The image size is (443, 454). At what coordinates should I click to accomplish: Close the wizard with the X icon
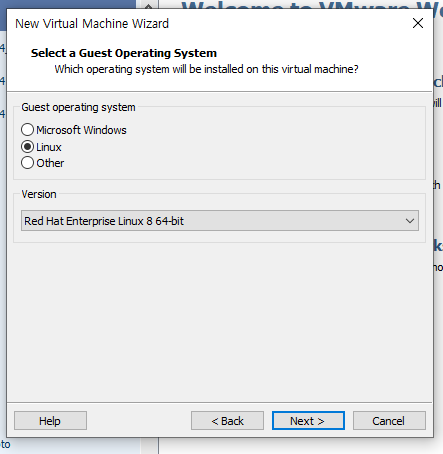[x=418, y=23]
